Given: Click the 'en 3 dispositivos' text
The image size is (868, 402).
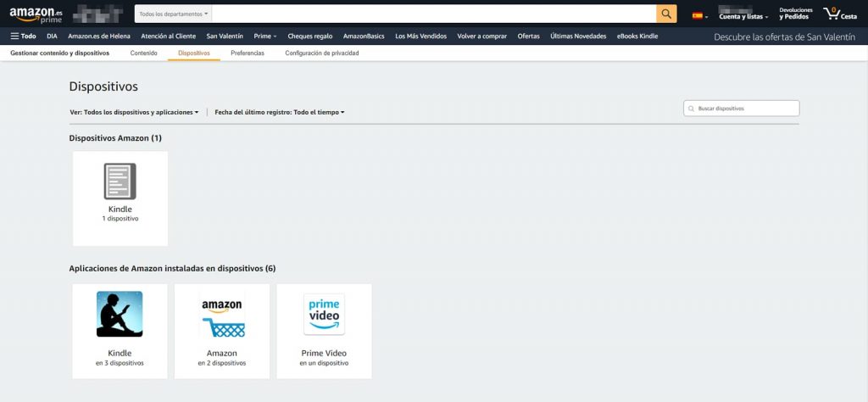Looking at the screenshot, I should click(120, 363).
